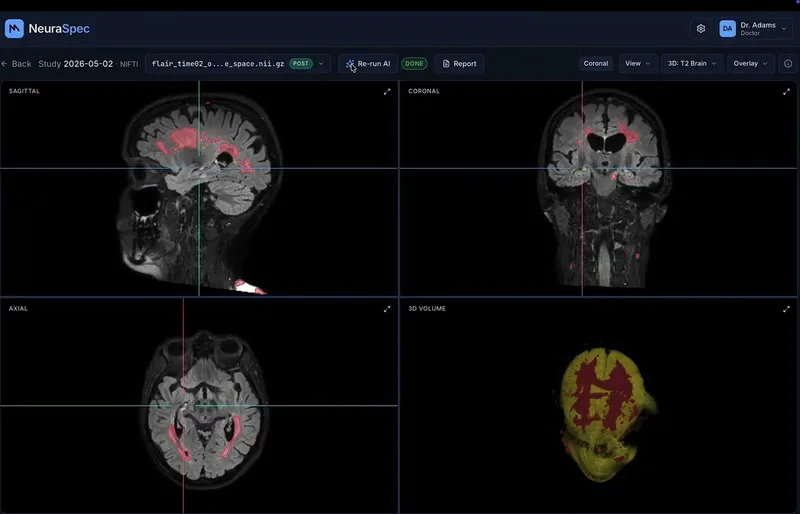
Task: Click the Re-run AI button
Action: point(368,64)
